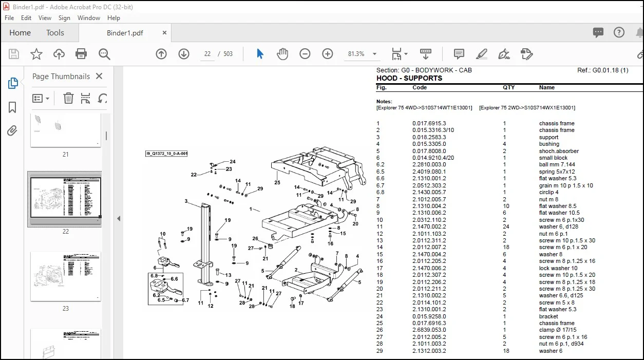Click 'Section: G0 - BODYWORK - CAB' text

[x=424, y=70]
